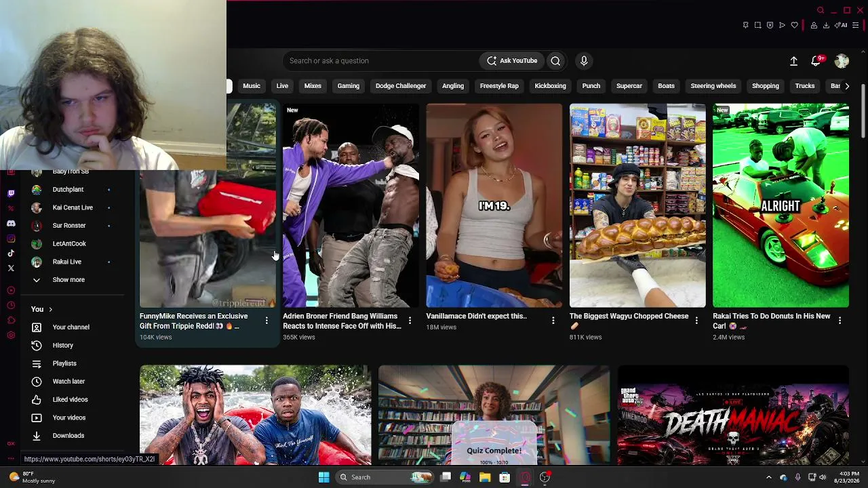Screen dimensions: 868x488
Task: Open the AI assistant toolbar button
Action: click(x=842, y=25)
